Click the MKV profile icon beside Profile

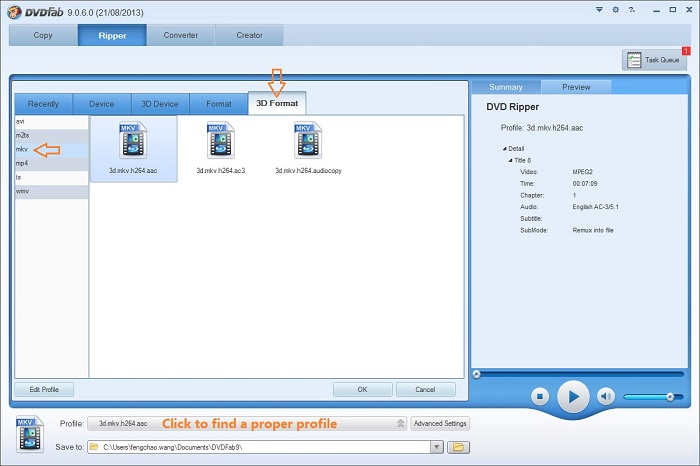[x=29, y=434]
